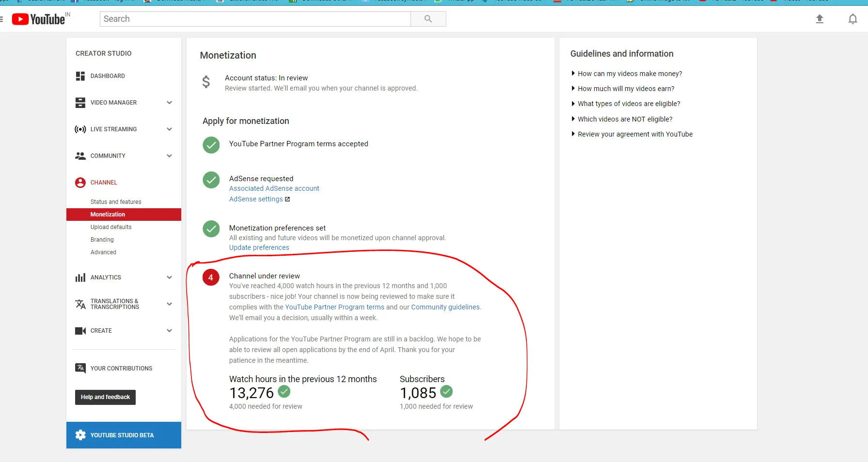The height and width of the screenshot is (462, 868).
Task: Click the green check beside Monetization preferences set
Action: tap(211, 229)
